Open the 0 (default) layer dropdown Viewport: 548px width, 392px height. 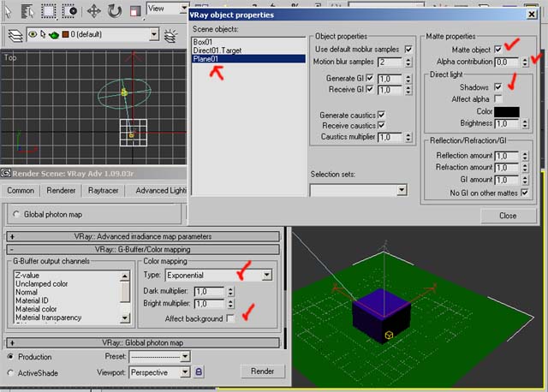154,34
